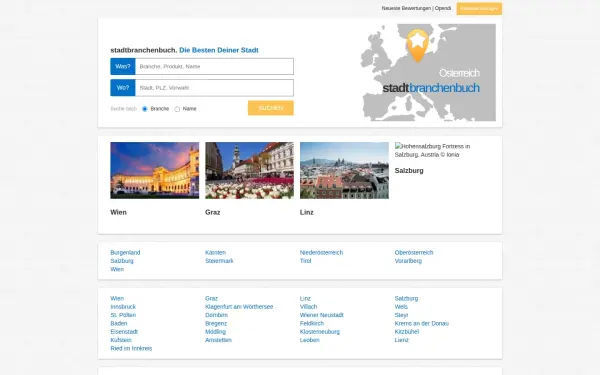The height and width of the screenshot is (375, 600).
Task: Open the Burgenland state link
Action: coord(125,253)
